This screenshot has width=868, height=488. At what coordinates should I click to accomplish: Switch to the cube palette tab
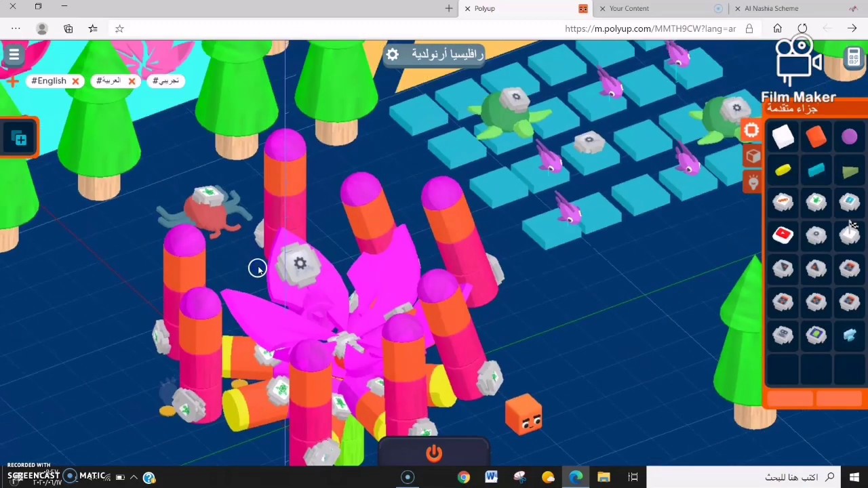coord(753,157)
